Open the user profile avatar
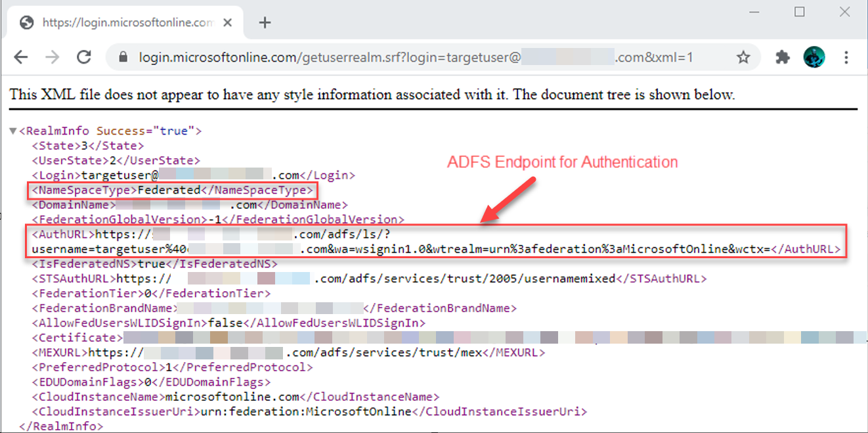Image resolution: width=868 pixels, height=433 pixels. (x=814, y=57)
